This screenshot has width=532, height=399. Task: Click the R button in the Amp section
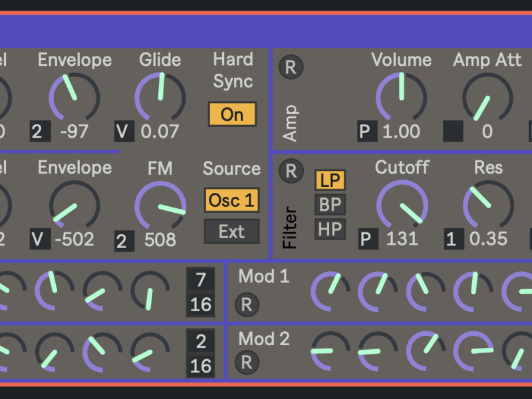291,67
